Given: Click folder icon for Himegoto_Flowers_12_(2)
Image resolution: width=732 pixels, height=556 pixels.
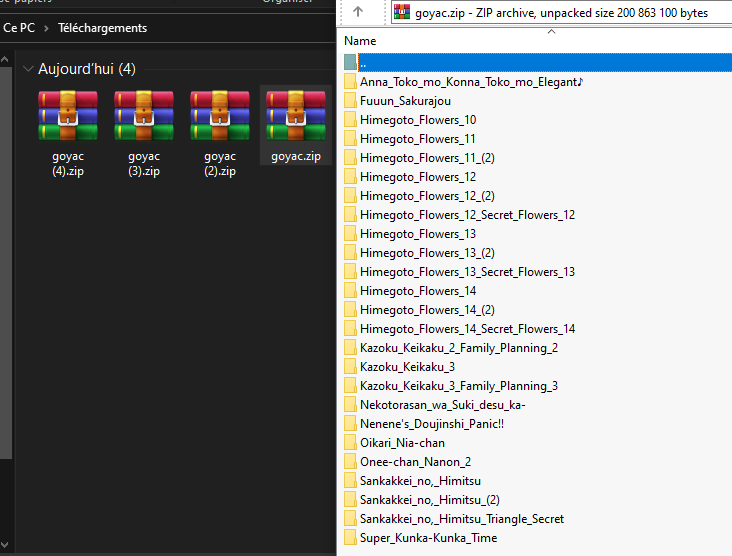Looking at the screenshot, I should 350,195.
